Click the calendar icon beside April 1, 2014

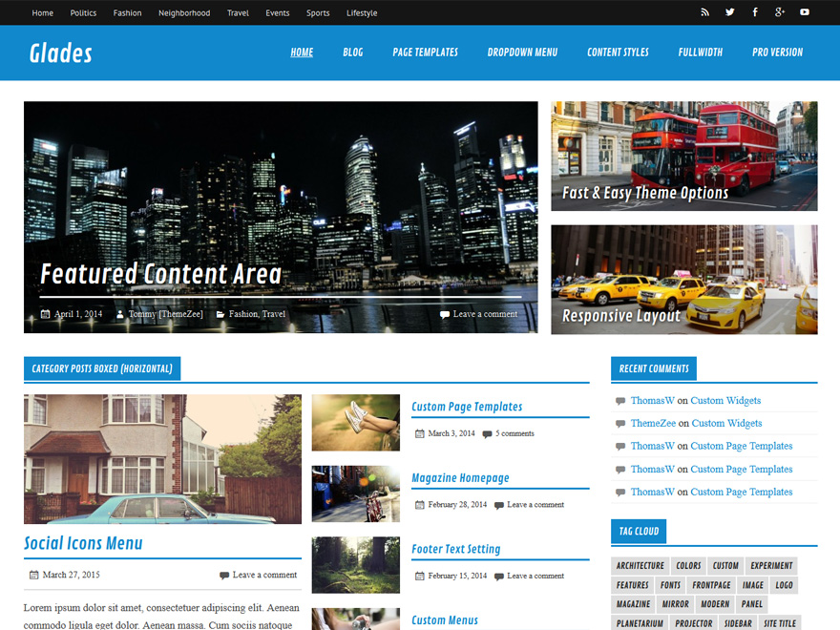pyautogui.click(x=46, y=313)
